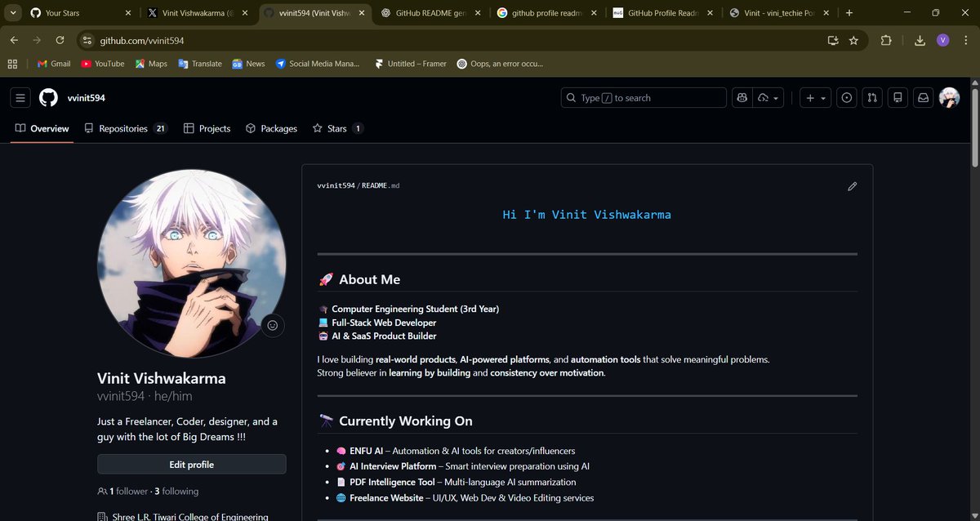
Task: Click the hamburger navigation menu icon
Action: (x=20, y=97)
